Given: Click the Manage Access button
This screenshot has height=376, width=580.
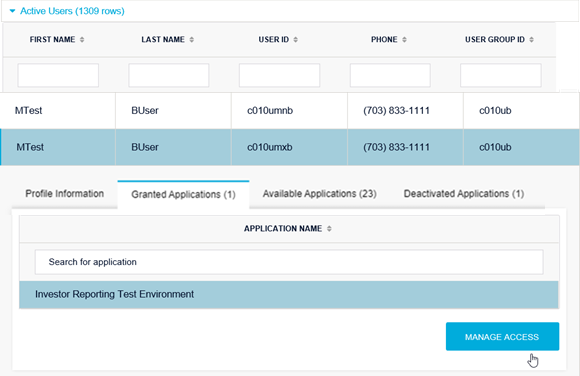Looking at the screenshot, I should (502, 336).
